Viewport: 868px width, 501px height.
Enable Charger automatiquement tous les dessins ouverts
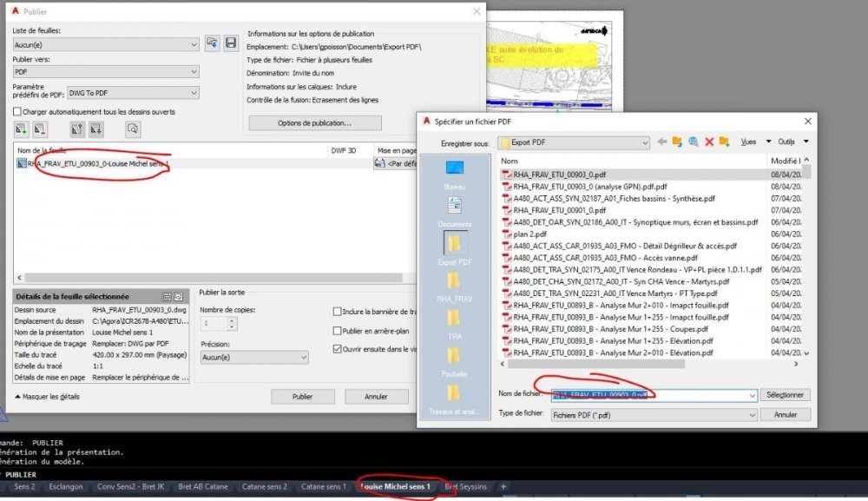pos(17,112)
